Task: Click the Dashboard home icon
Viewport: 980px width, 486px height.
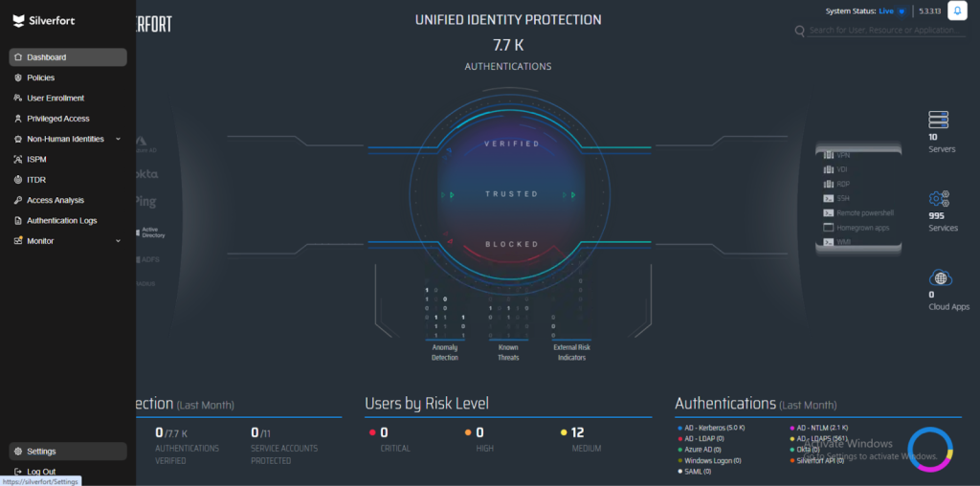Action: [x=18, y=57]
